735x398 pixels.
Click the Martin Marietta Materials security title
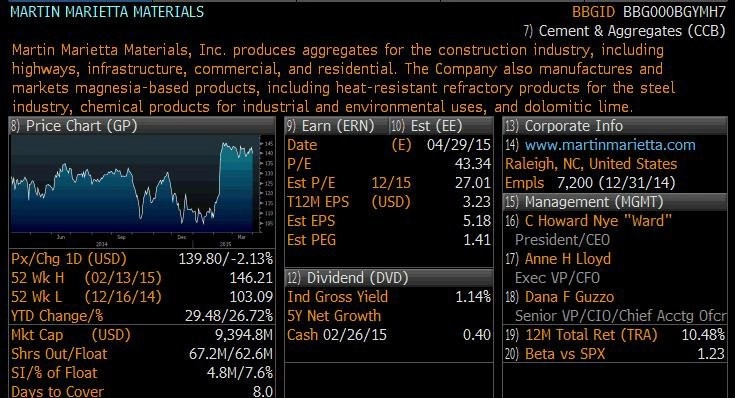coord(107,12)
